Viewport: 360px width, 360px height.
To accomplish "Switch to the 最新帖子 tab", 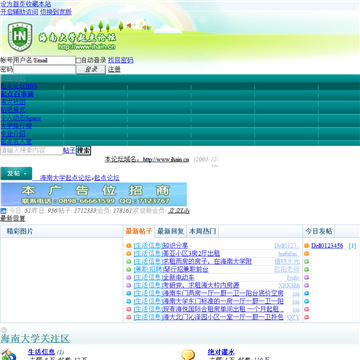I will click(x=139, y=231).
